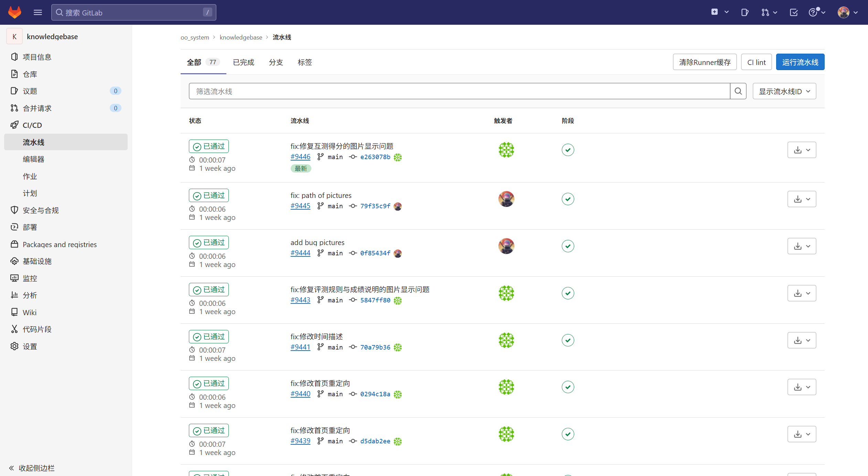Click the 运行流水线 button
The width and height of the screenshot is (868, 476).
point(800,62)
